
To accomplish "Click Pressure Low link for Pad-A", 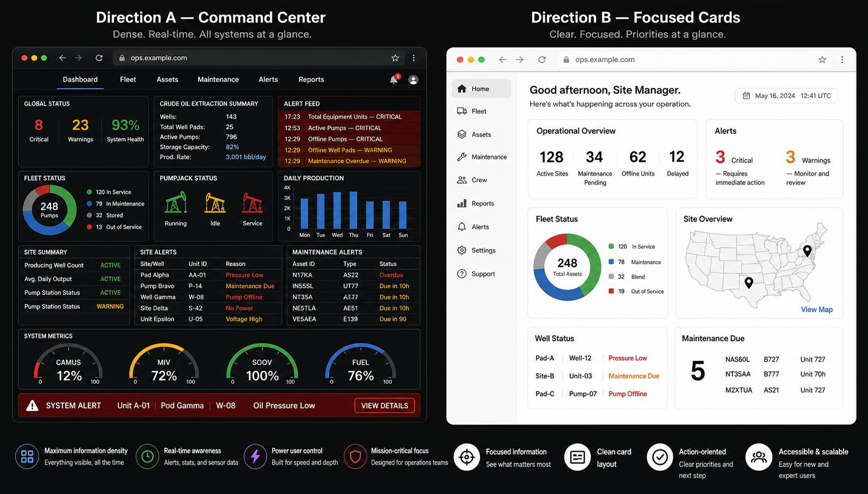I will coord(628,358).
